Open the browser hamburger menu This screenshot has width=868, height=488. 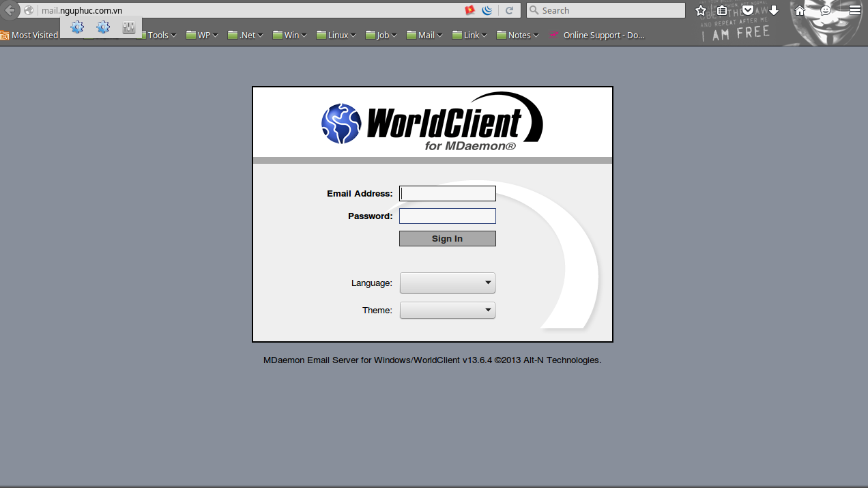854,10
